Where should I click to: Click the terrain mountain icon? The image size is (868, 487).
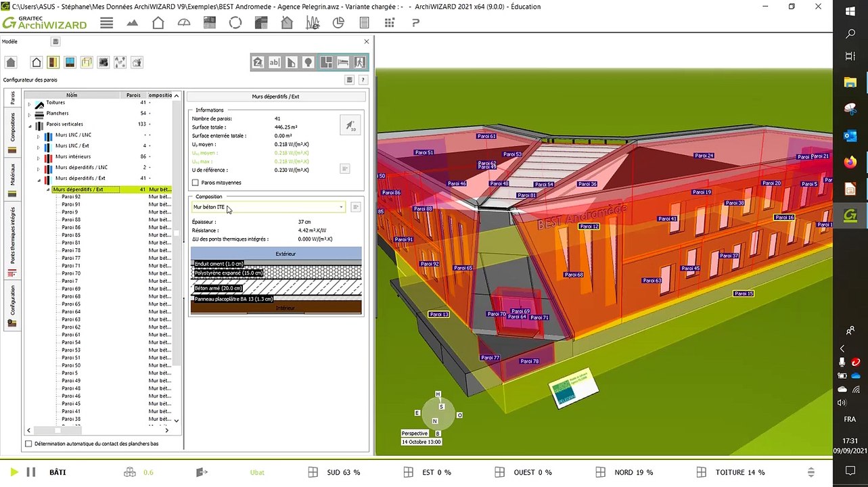(132, 23)
